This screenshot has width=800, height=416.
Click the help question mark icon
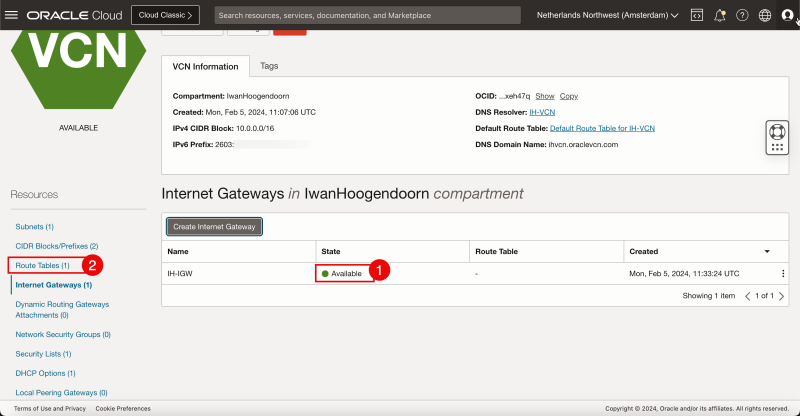tap(742, 15)
